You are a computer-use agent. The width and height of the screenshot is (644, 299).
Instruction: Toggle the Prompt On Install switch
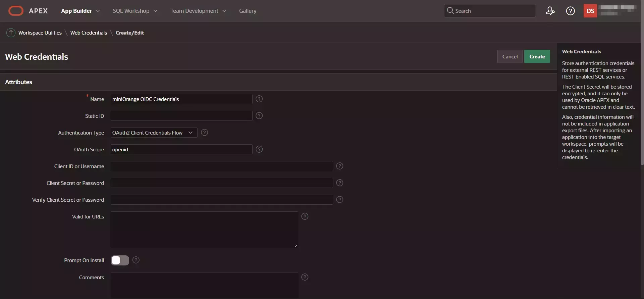pyautogui.click(x=120, y=260)
